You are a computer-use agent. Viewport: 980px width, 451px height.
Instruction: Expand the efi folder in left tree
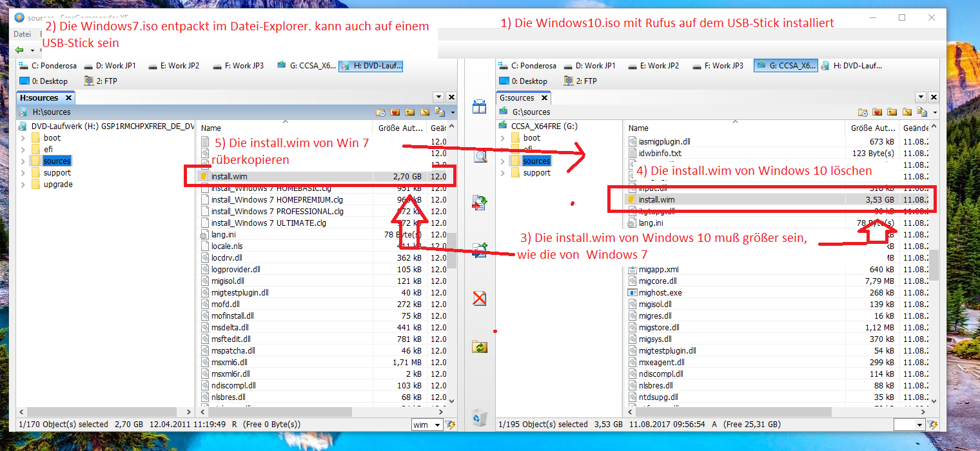point(23,149)
